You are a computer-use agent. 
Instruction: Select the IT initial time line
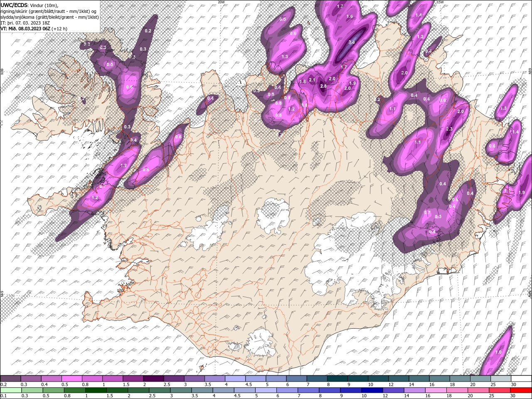(25, 23)
